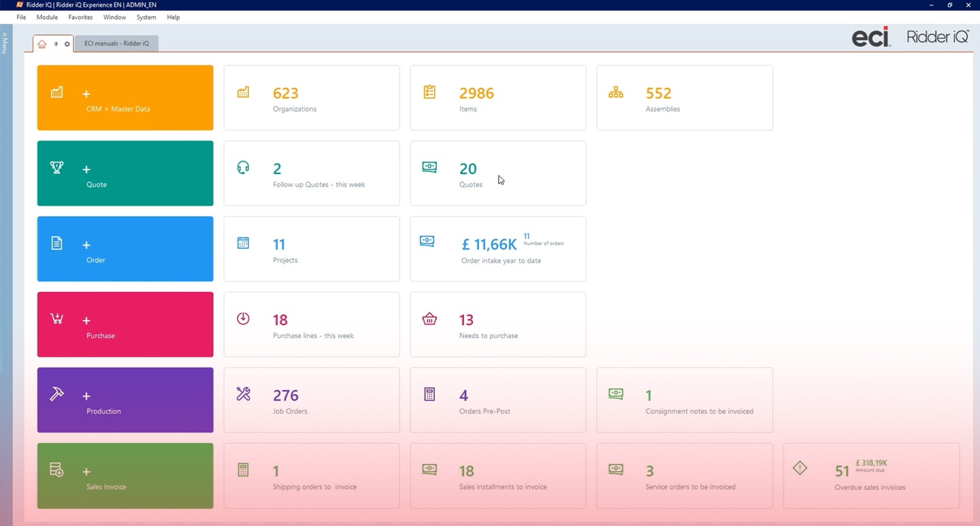Click the calendar icon on Projects card
This screenshot has height=526, width=980.
[243, 243]
